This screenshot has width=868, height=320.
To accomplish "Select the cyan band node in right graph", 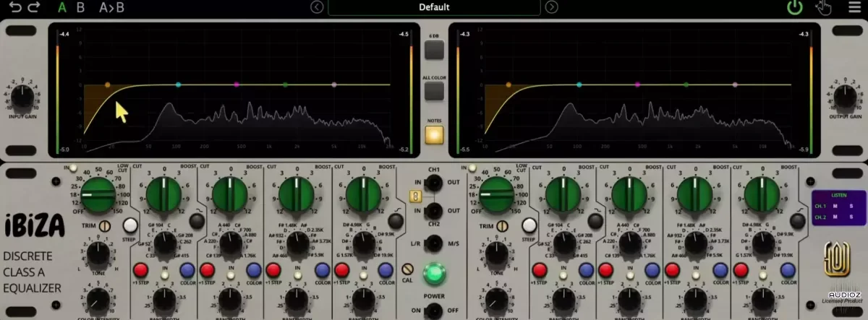I will pyautogui.click(x=579, y=85).
